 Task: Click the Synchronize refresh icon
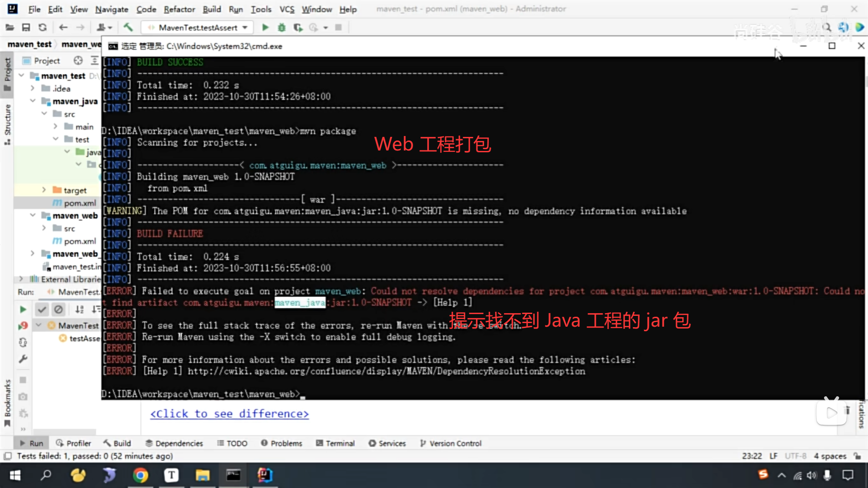(42, 28)
